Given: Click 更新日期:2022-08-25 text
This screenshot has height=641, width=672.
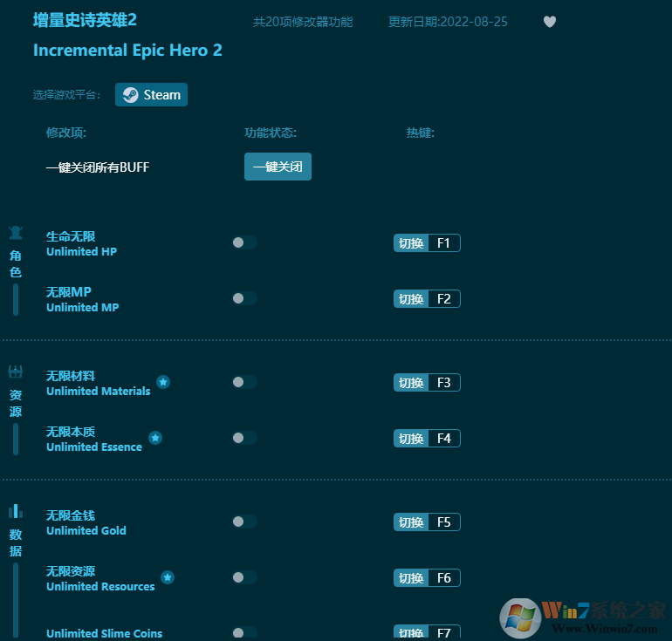Looking at the screenshot, I should (x=448, y=22).
